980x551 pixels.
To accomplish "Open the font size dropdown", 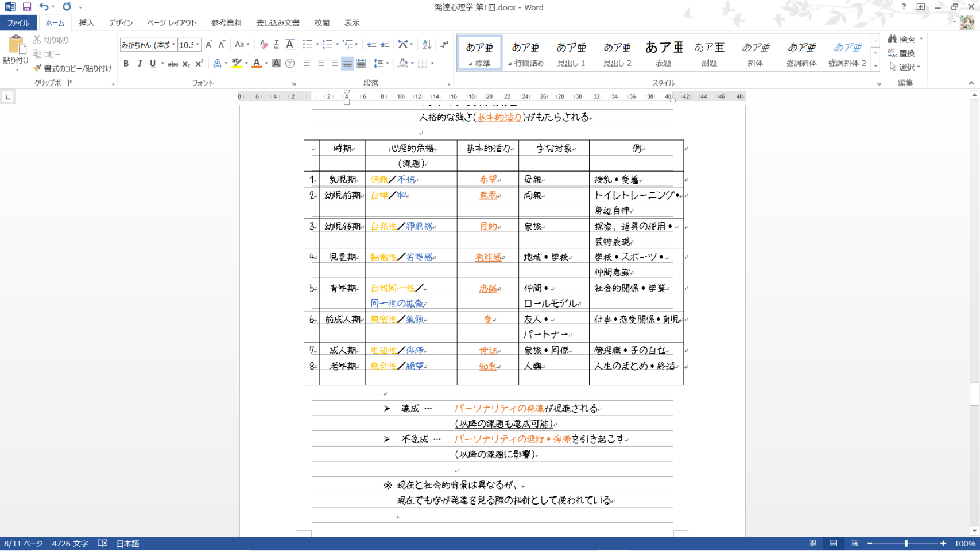I will point(197,45).
